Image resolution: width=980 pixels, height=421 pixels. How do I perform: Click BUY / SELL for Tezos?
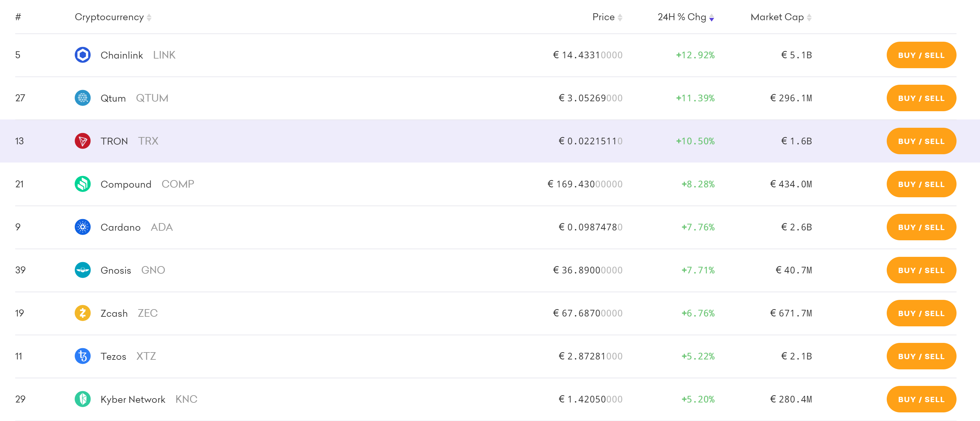tap(921, 356)
